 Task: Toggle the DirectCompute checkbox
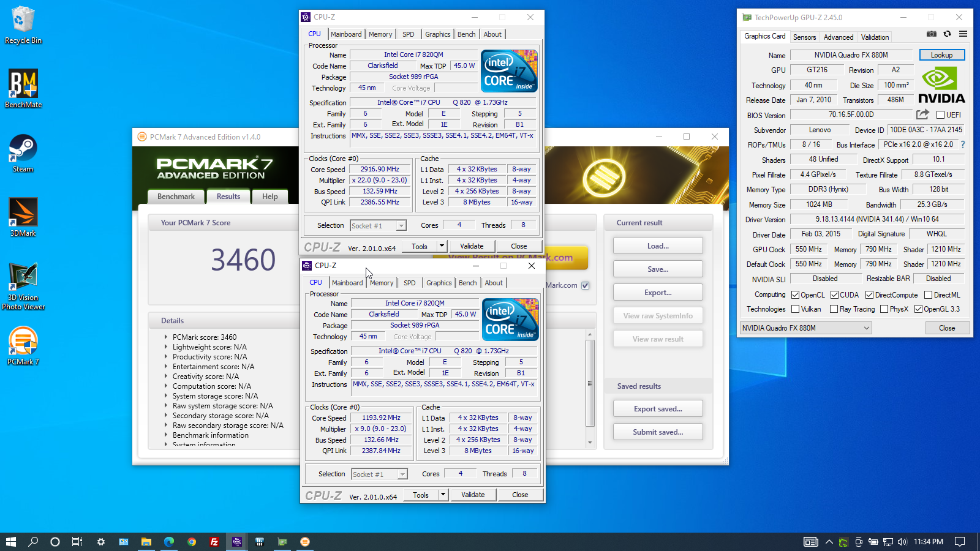point(869,295)
